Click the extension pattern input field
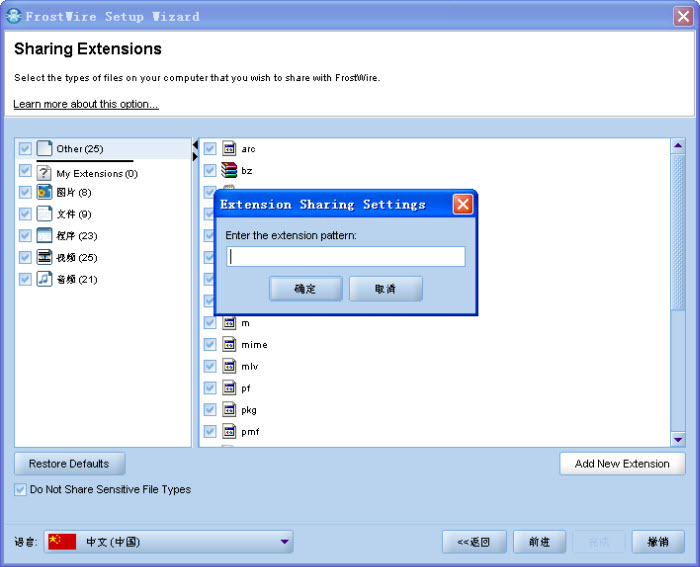 (x=346, y=256)
